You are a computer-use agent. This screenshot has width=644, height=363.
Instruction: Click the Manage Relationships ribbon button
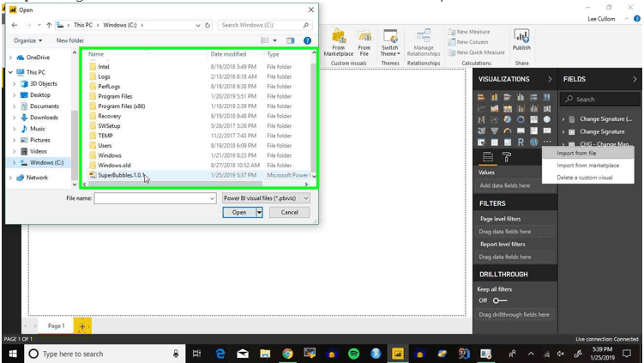point(424,43)
